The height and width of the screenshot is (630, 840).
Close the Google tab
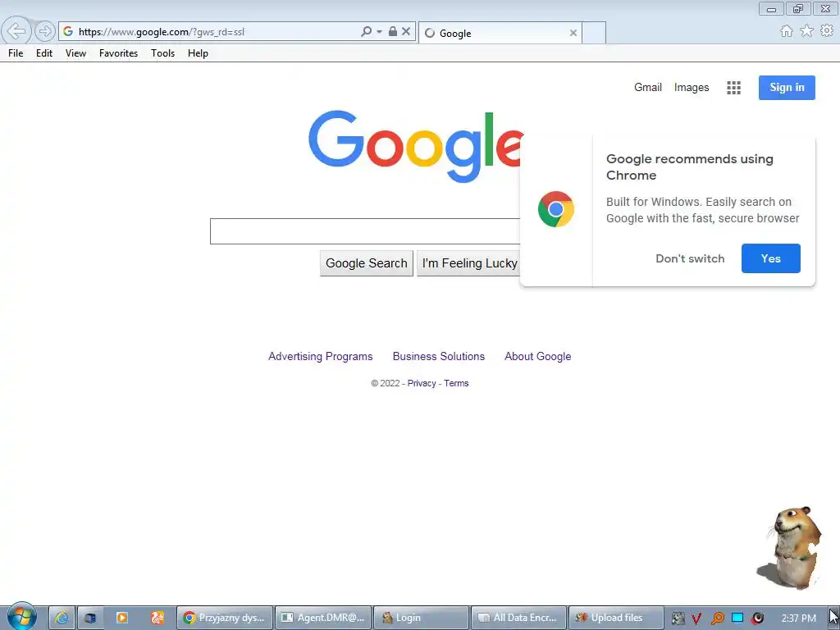tap(573, 33)
